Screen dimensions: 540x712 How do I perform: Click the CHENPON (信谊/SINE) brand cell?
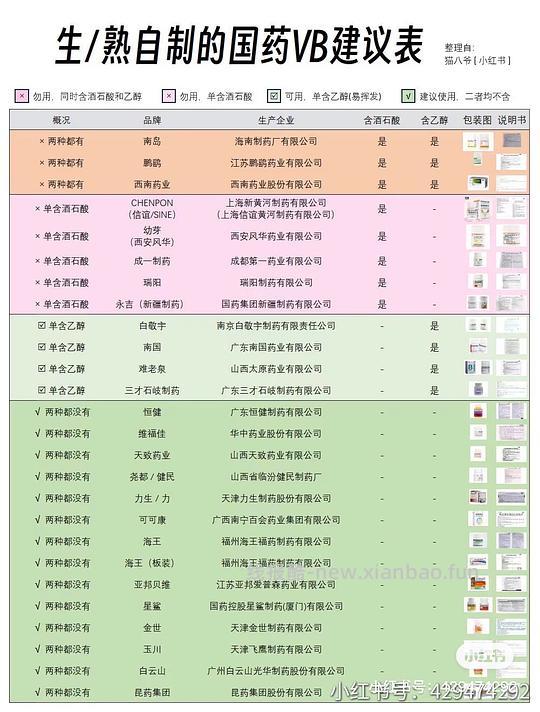(x=152, y=209)
